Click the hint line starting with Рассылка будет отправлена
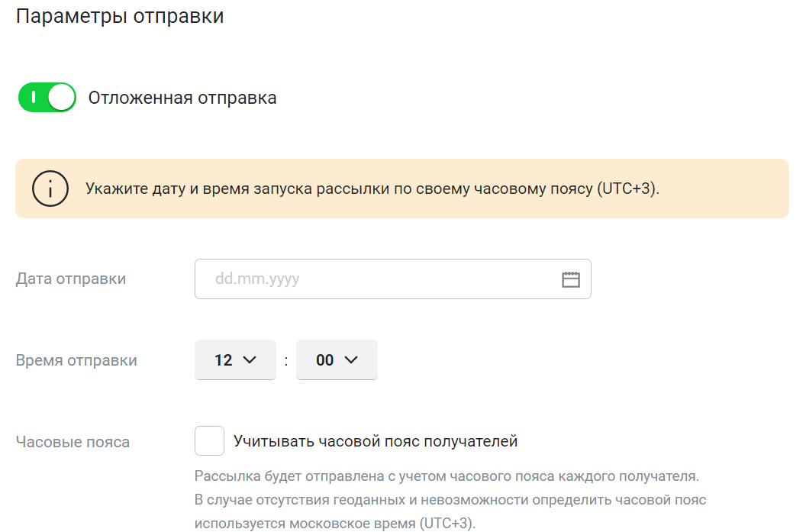This screenshot has height=532, width=806. click(x=447, y=477)
